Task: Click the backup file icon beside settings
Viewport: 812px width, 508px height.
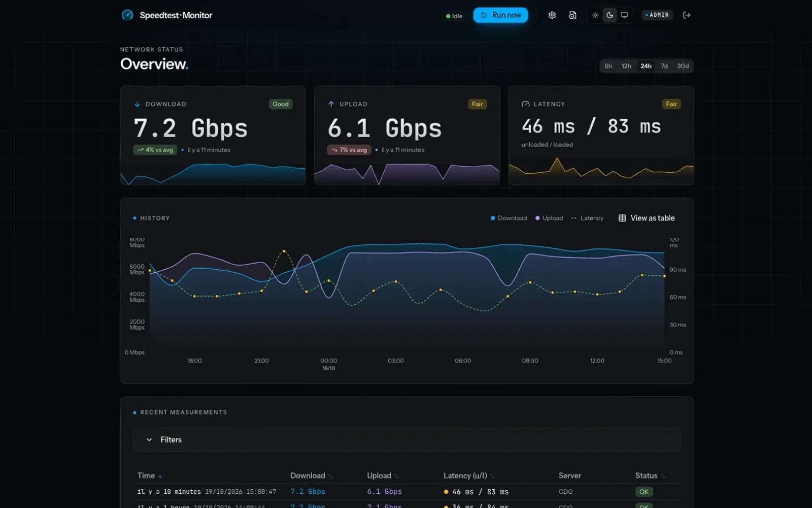Action: point(572,15)
